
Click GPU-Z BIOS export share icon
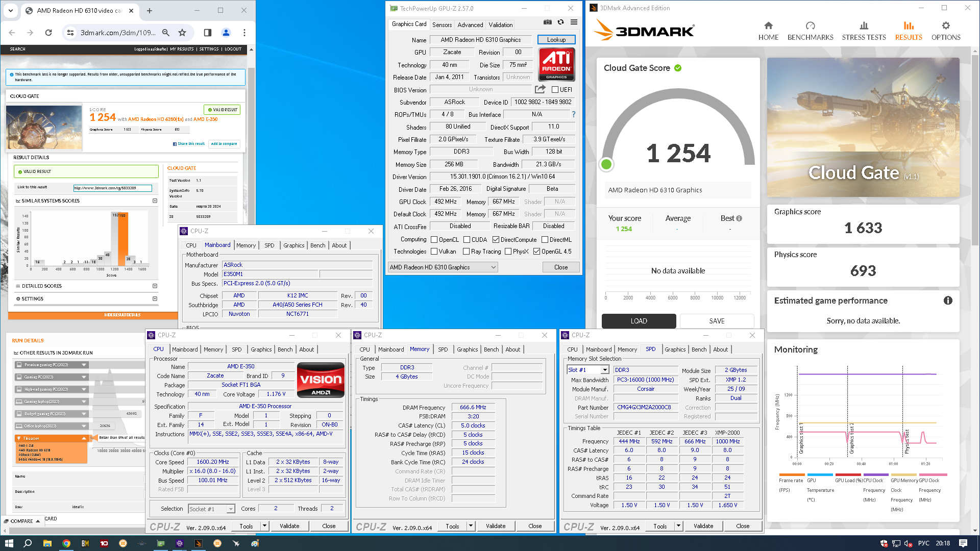coord(540,89)
